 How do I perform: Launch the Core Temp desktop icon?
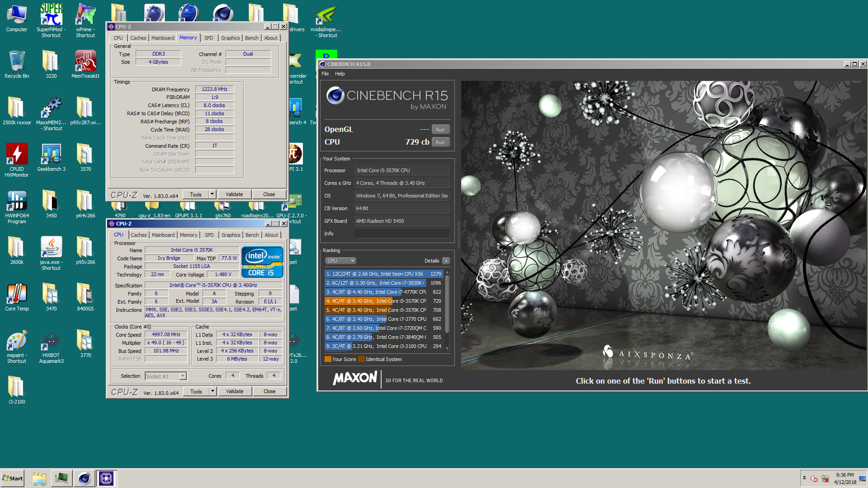(x=17, y=297)
